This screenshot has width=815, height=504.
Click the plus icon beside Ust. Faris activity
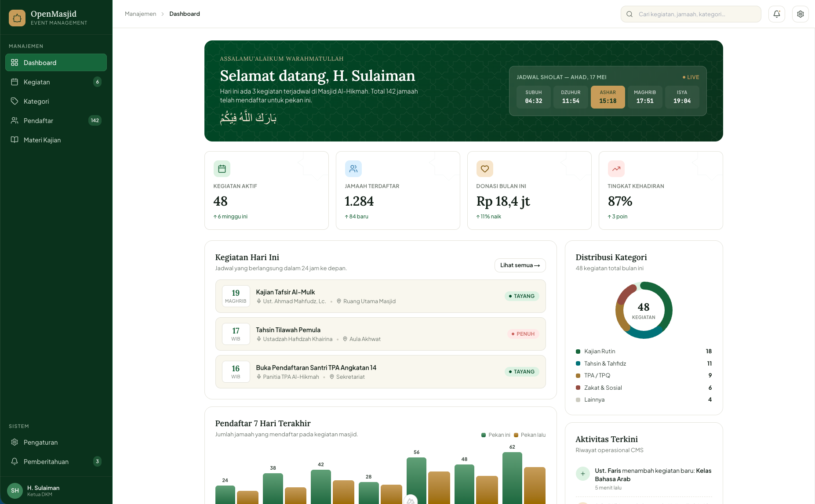[x=583, y=474]
